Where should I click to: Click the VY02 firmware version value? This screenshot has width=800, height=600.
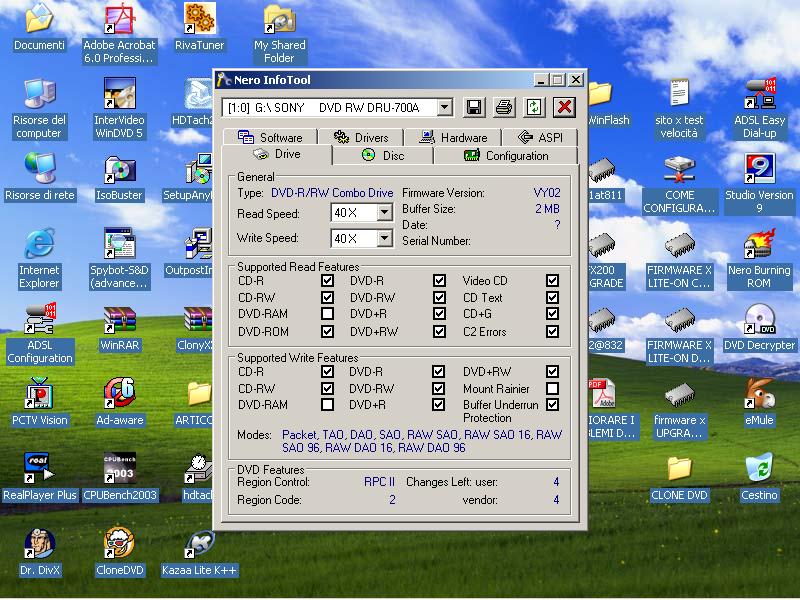pyautogui.click(x=547, y=193)
